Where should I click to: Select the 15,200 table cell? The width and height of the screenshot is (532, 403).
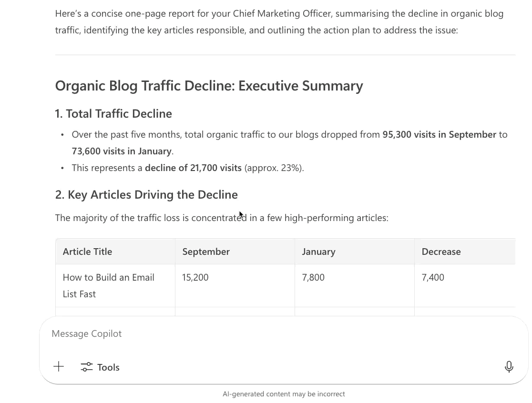(195, 277)
